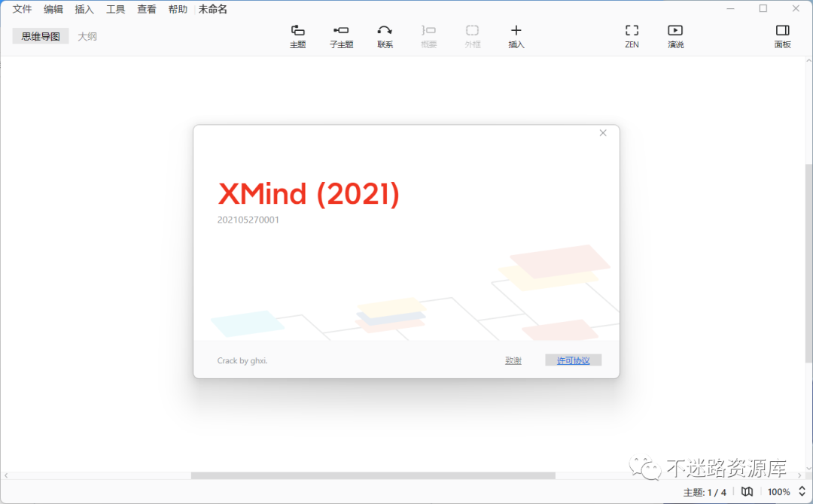813x504 pixels.
Task: Close the XMind application window
Action: (796, 9)
